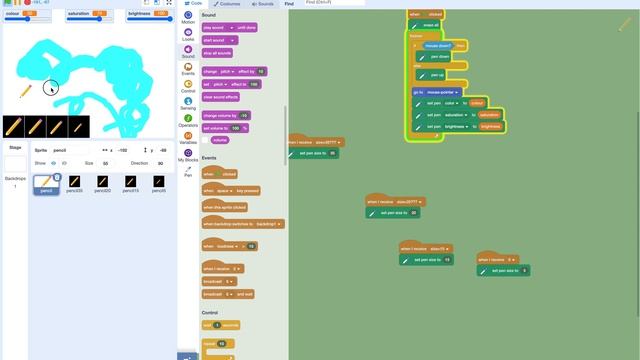Adjust the saturation variable slider
The image size is (640, 360).
[90, 19]
